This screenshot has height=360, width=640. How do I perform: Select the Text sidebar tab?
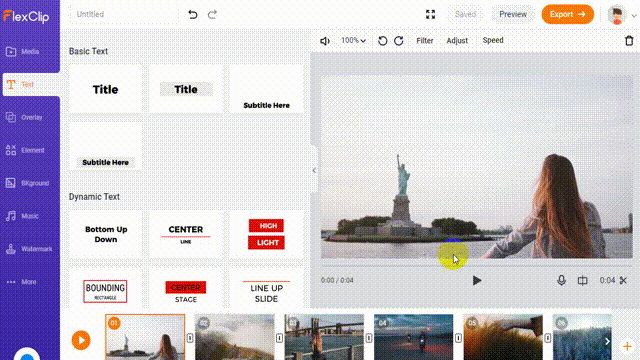pyautogui.click(x=31, y=84)
